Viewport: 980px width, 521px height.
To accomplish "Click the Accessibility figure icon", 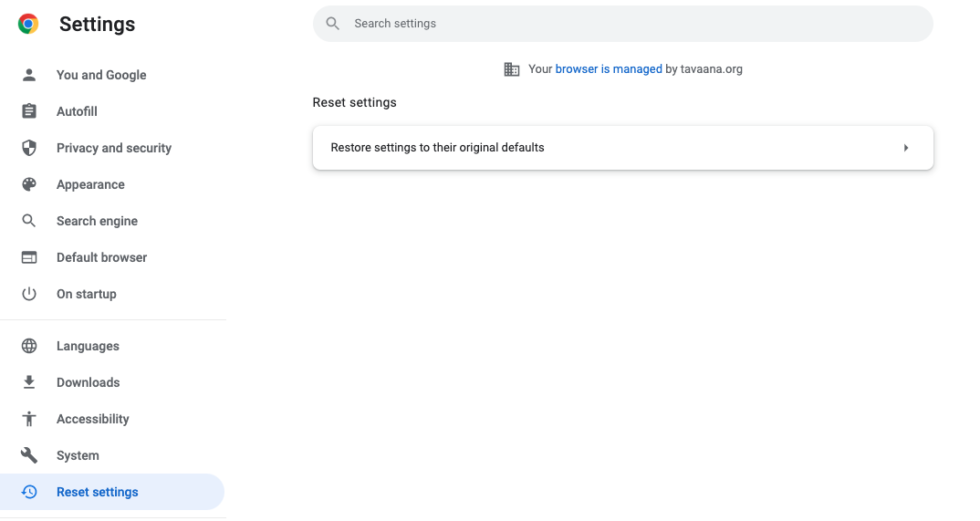I will (x=29, y=419).
